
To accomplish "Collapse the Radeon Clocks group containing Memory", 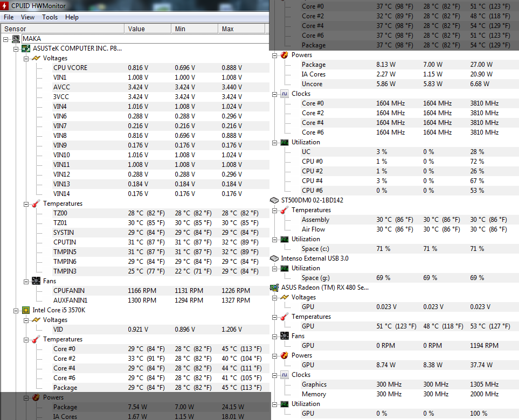I will [x=274, y=375].
